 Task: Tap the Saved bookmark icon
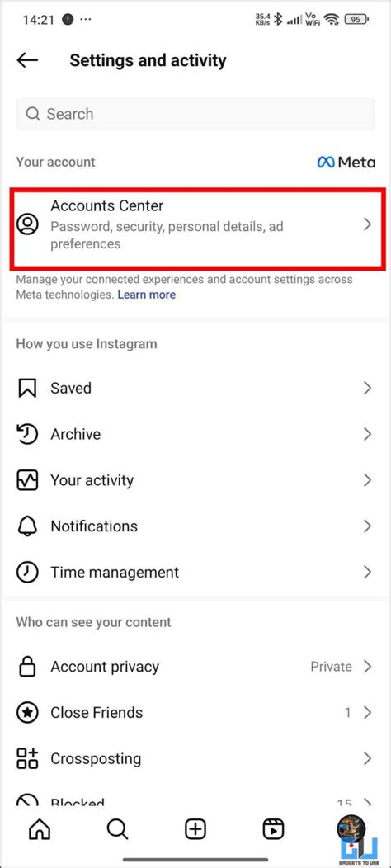click(x=27, y=388)
